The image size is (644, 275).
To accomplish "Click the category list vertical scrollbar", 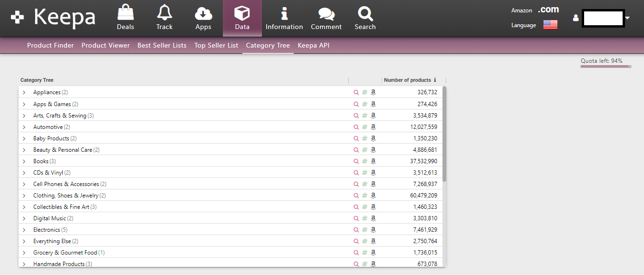I will 444,134.
